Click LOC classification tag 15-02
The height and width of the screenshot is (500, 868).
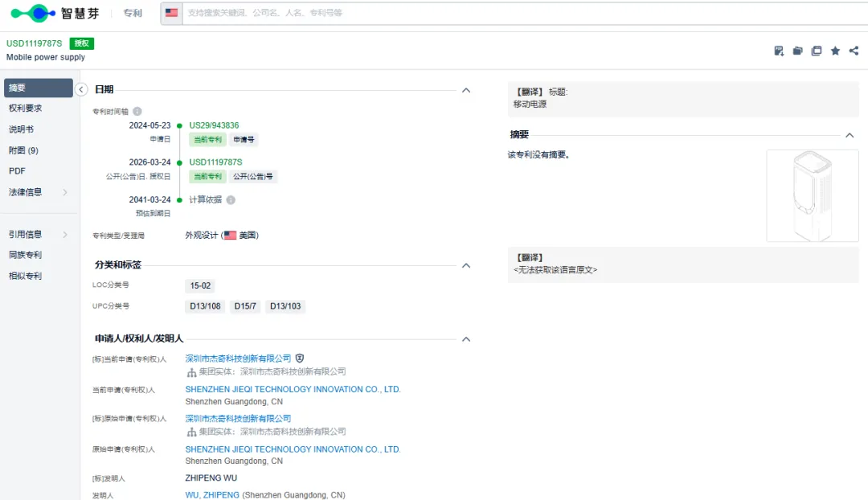click(200, 285)
